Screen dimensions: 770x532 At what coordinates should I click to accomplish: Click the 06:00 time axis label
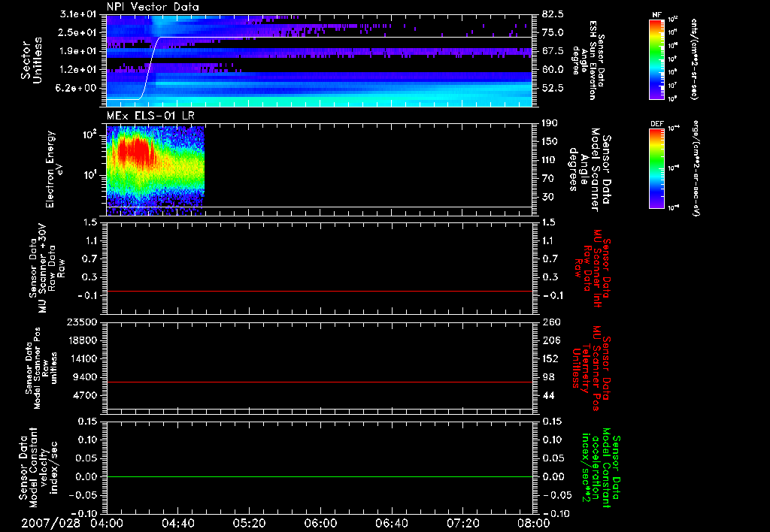tap(320, 523)
